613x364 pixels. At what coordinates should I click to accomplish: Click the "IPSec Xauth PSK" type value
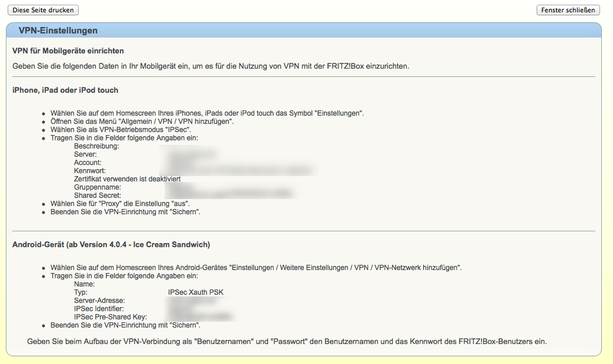tap(196, 292)
